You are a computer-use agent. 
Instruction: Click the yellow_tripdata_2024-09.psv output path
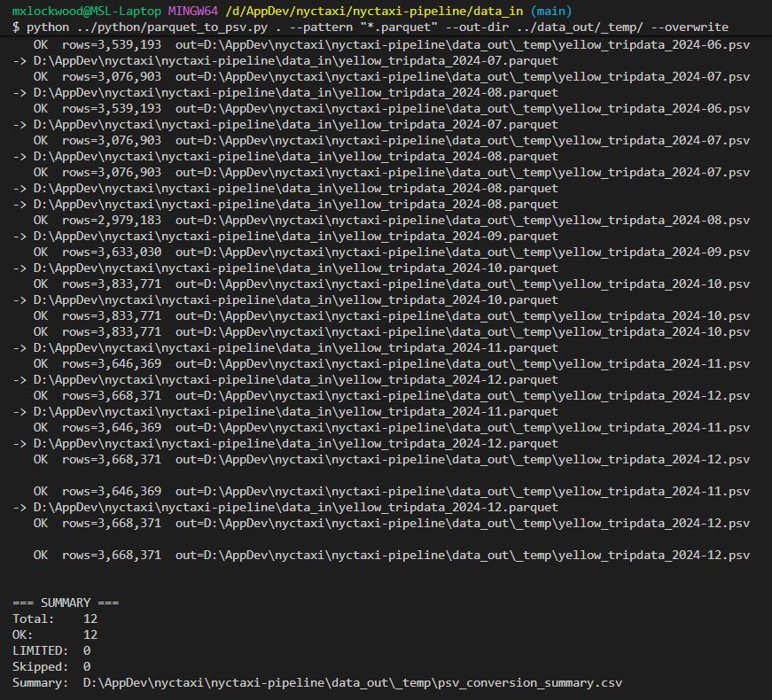pyautogui.click(x=463, y=252)
